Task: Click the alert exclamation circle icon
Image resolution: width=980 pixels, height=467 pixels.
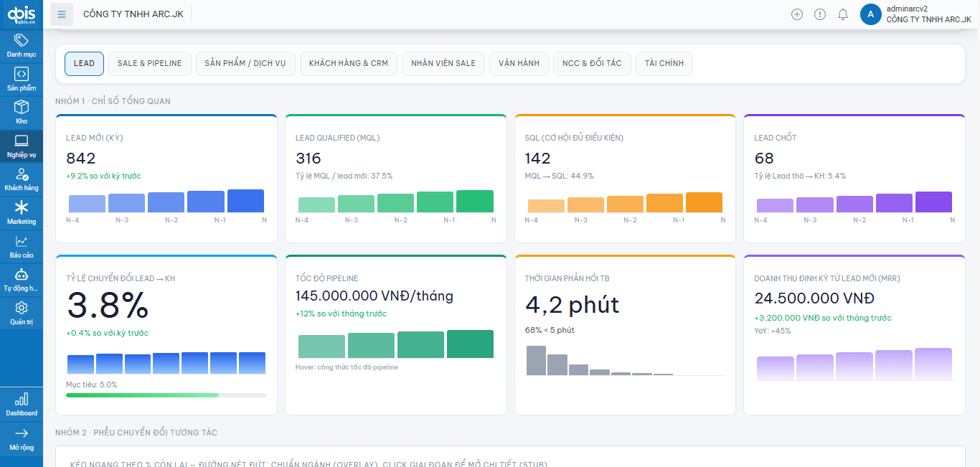Action: click(820, 14)
